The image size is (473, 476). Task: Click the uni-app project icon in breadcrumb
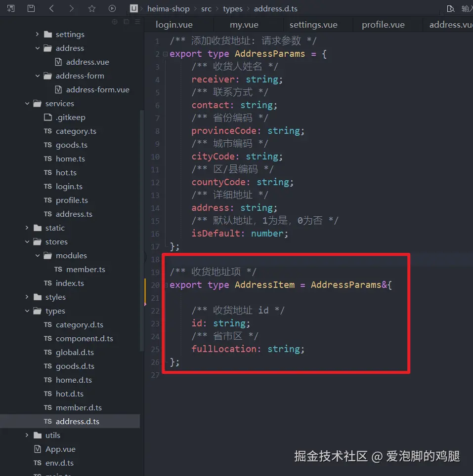click(133, 8)
